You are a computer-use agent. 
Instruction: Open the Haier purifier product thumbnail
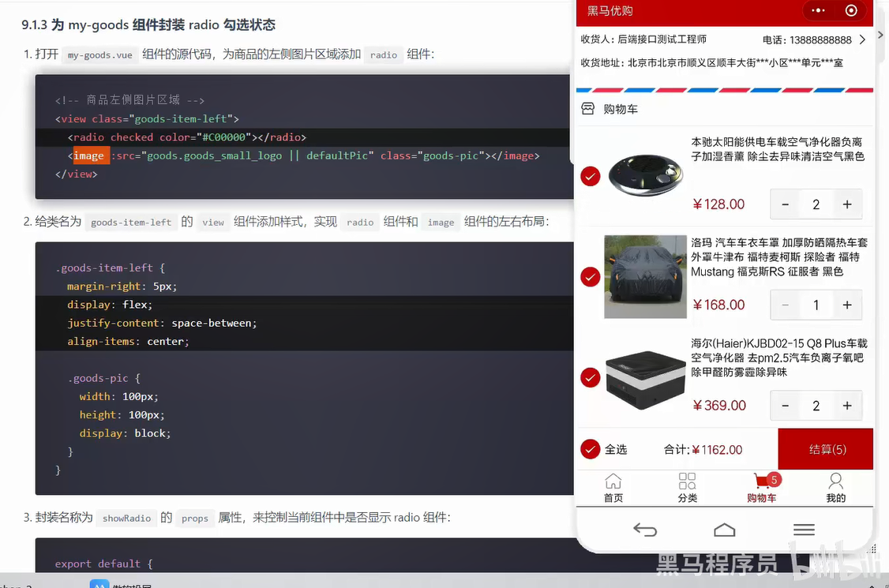pos(645,379)
